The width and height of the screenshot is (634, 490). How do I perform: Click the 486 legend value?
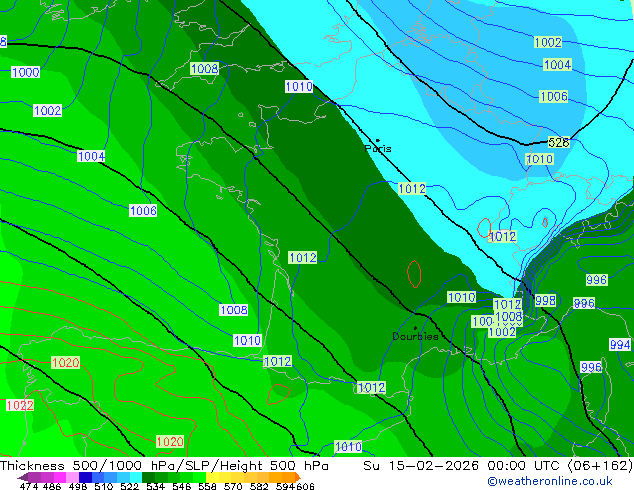[52, 486]
